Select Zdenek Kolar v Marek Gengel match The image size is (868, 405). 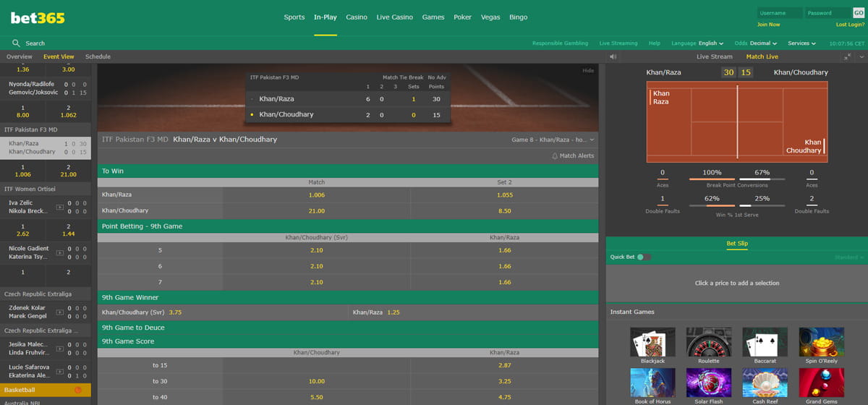[46, 312]
